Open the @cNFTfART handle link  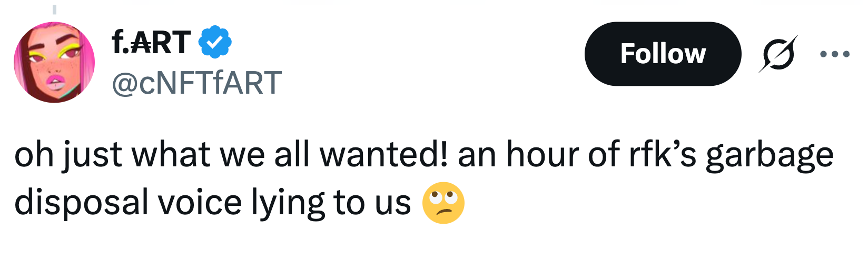point(196,83)
